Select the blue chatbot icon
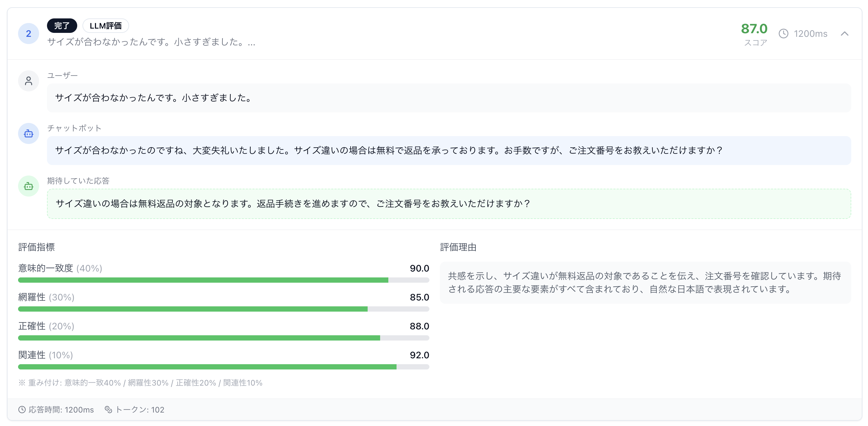Viewport: 868px width, 426px height. [28, 133]
